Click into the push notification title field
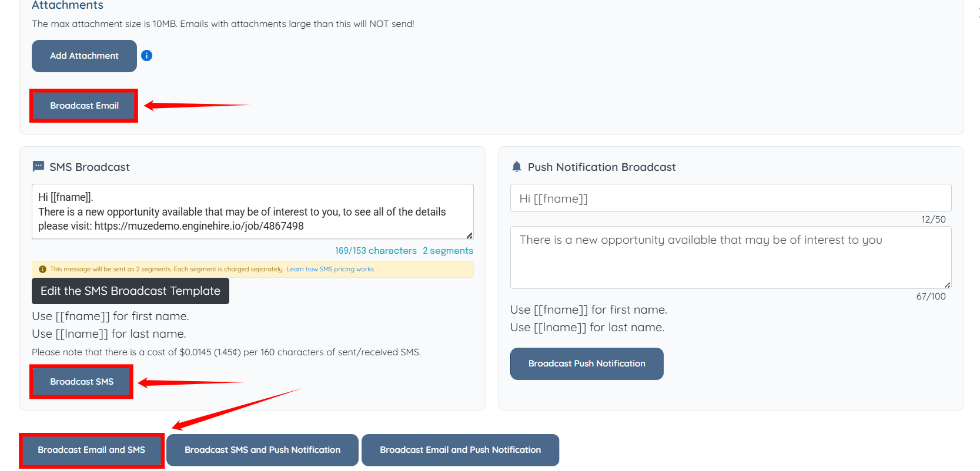Screen dimensions: 980x471 (x=731, y=199)
